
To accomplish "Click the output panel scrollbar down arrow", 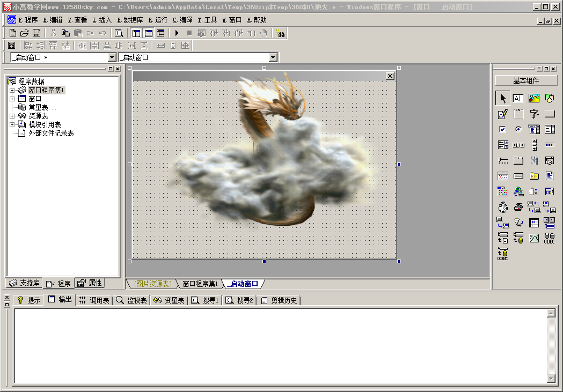I will point(551,378).
